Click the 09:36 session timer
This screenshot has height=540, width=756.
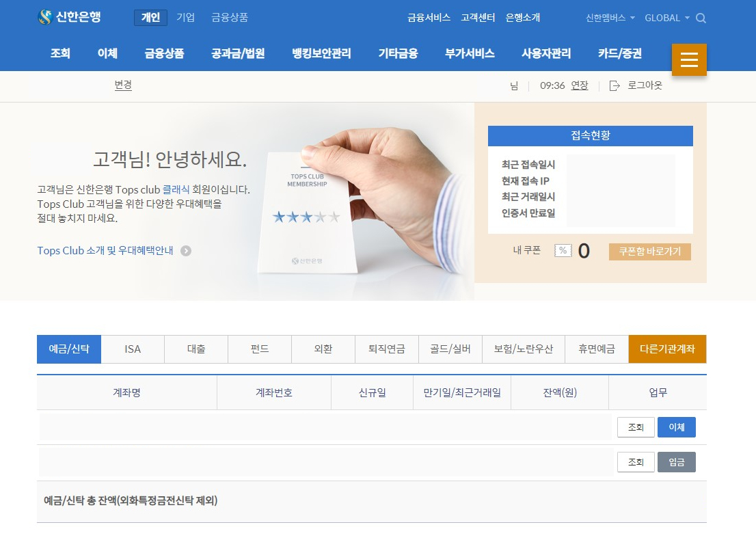tap(552, 86)
